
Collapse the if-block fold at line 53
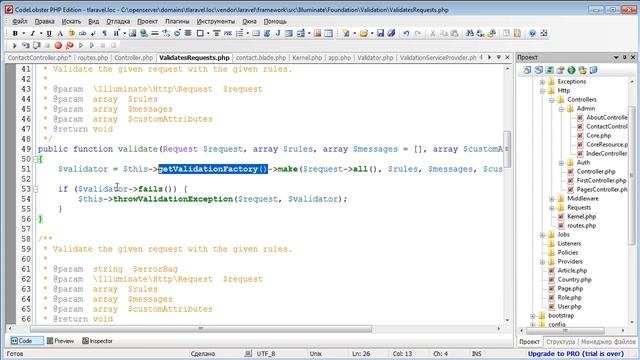(x=36, y=189)
